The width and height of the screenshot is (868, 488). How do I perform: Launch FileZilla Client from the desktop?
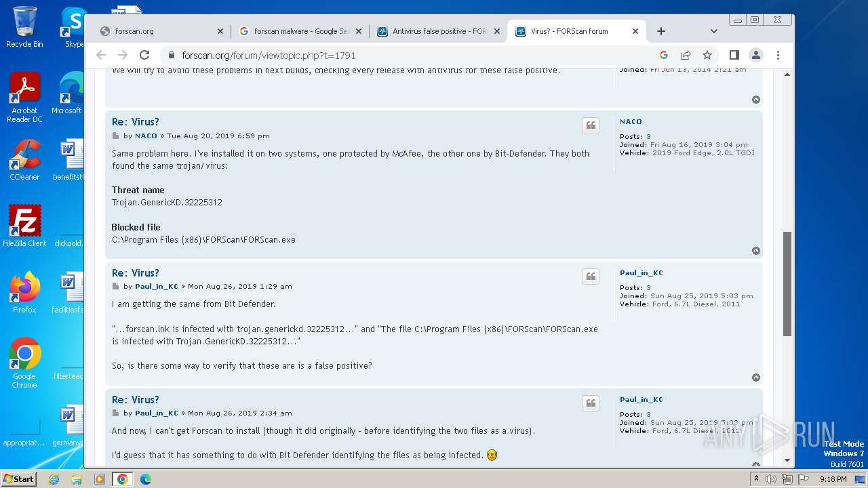24,226
